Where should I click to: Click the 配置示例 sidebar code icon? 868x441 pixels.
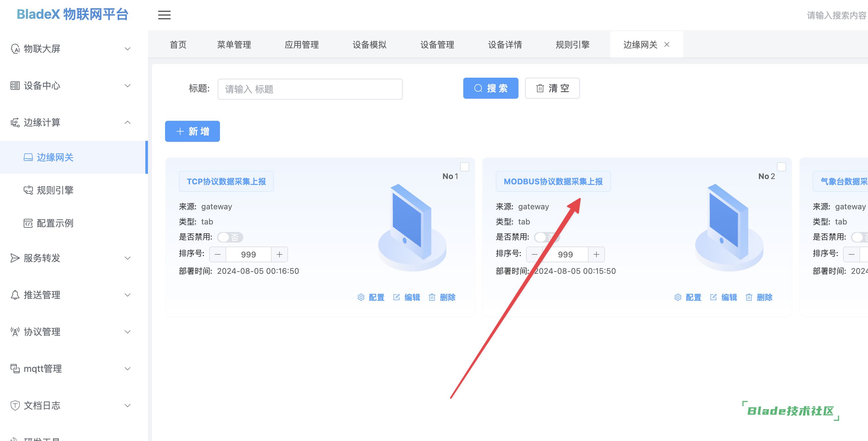tap(28, 223)
